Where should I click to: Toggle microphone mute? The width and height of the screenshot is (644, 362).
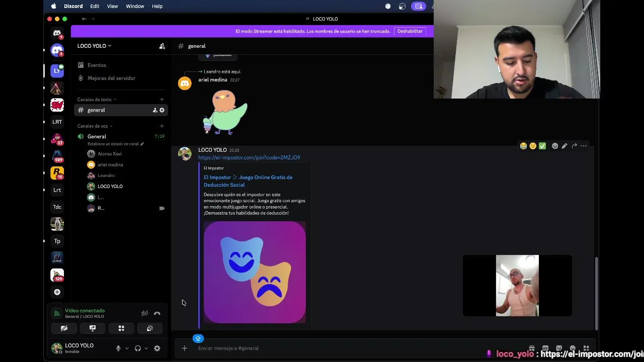tap(118, 348)
